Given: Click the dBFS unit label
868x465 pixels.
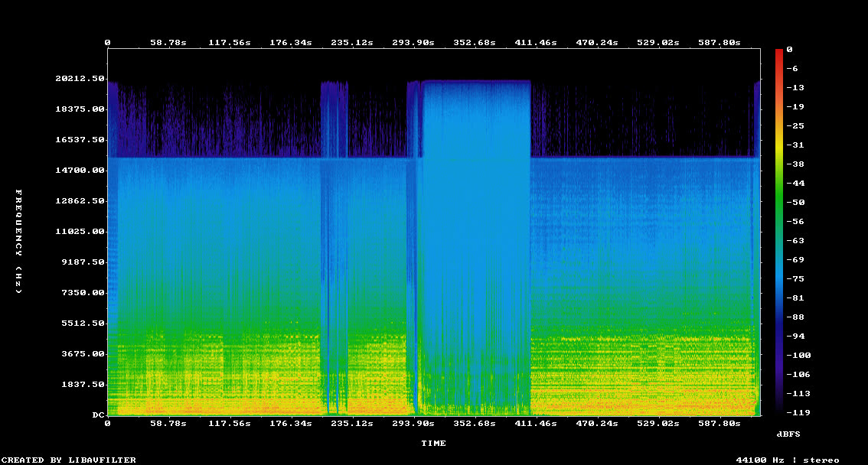Looking at the screenshot, I should pos(788,434).
